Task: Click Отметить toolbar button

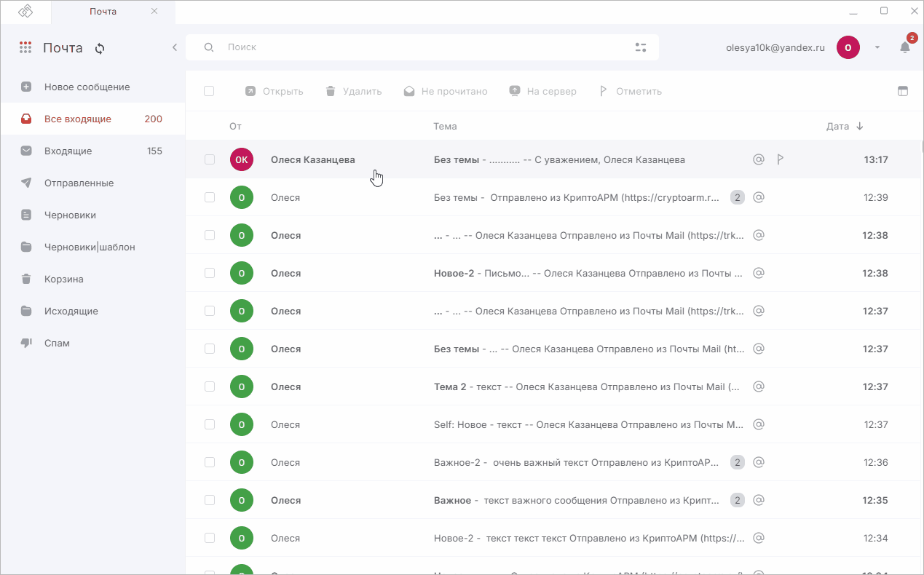Action: click(x=630, y=91)
